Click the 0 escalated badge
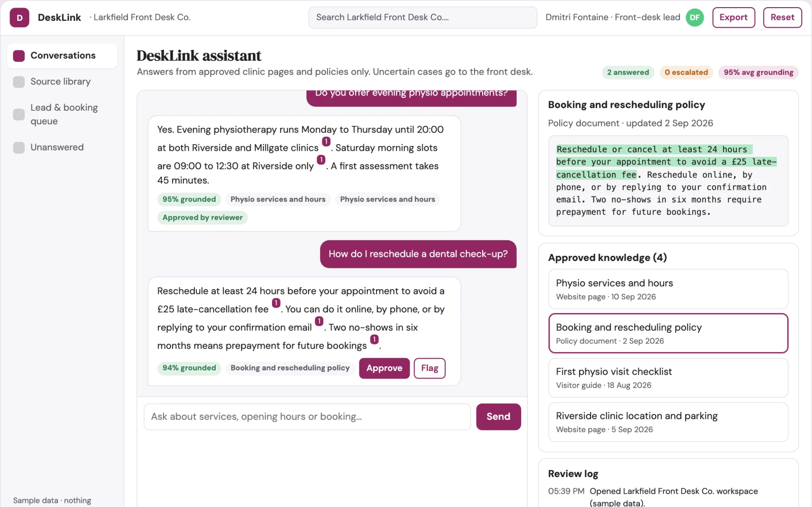812x507 pixels. coord(686,73)
